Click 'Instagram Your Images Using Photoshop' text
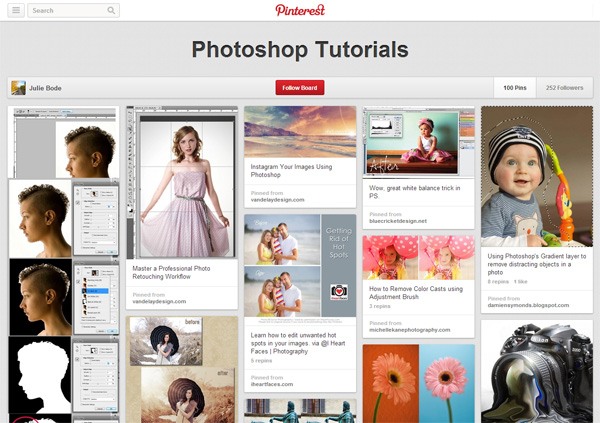The width and height of the screenshot is (600, 423). tap(291, 171)
